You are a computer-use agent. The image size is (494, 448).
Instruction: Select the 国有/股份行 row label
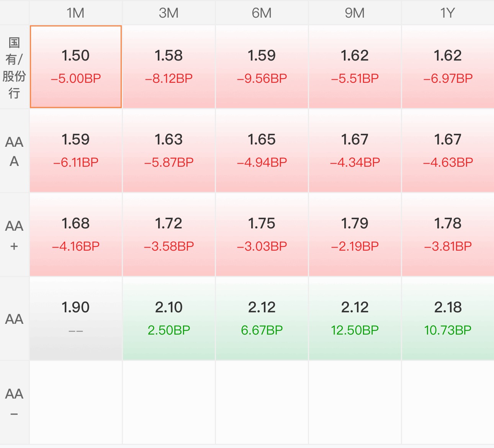click(14, 67)
